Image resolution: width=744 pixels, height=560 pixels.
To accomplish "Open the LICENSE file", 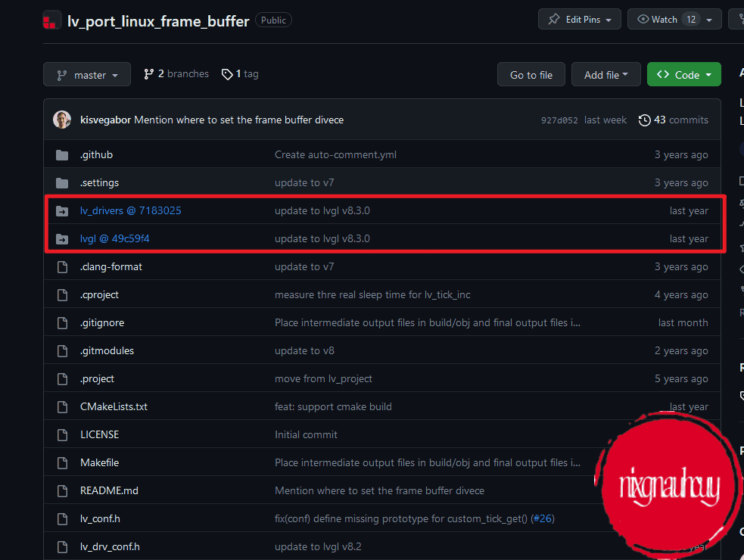I will click(100, 434).
